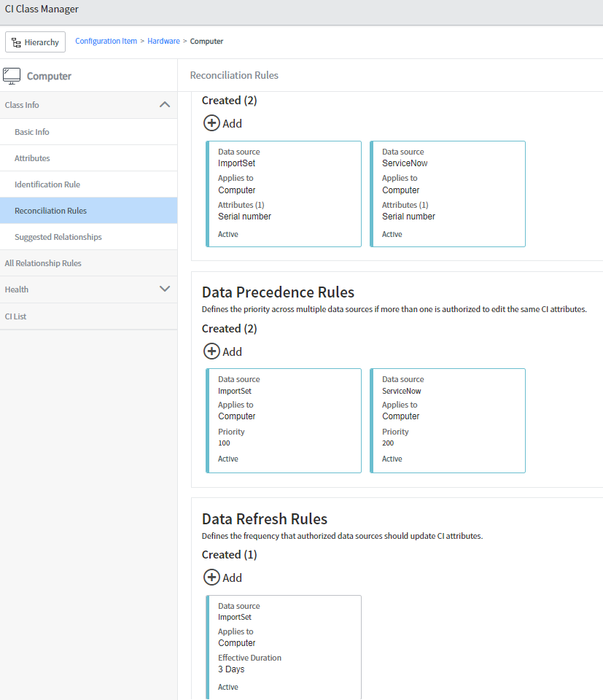The image size is (603, 700).
Task: Click the Computer class monitor icon
Action: 12,75
